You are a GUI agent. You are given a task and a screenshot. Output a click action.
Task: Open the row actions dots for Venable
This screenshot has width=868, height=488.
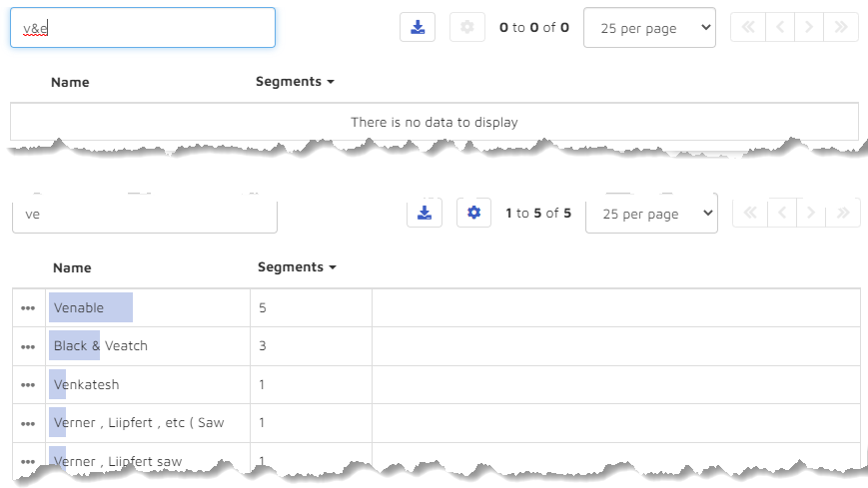tap(28, 308)
